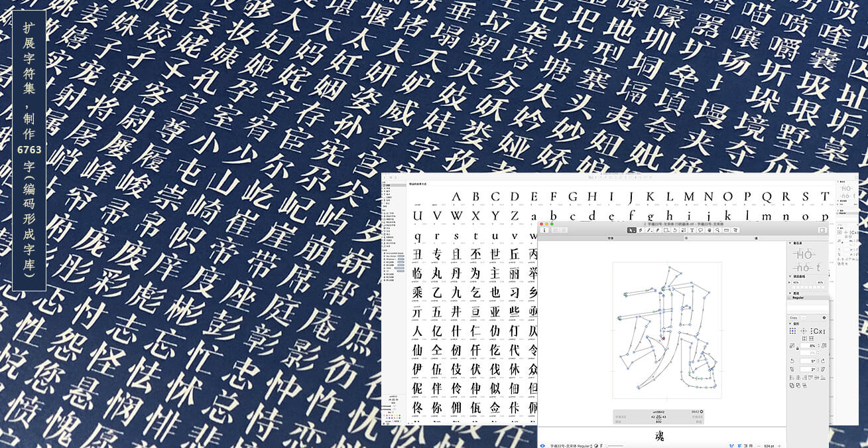The height and width of the screenshot is (448, 868).
Task: Open the gear menu beside Copy
Action: [x=824, y=318]
